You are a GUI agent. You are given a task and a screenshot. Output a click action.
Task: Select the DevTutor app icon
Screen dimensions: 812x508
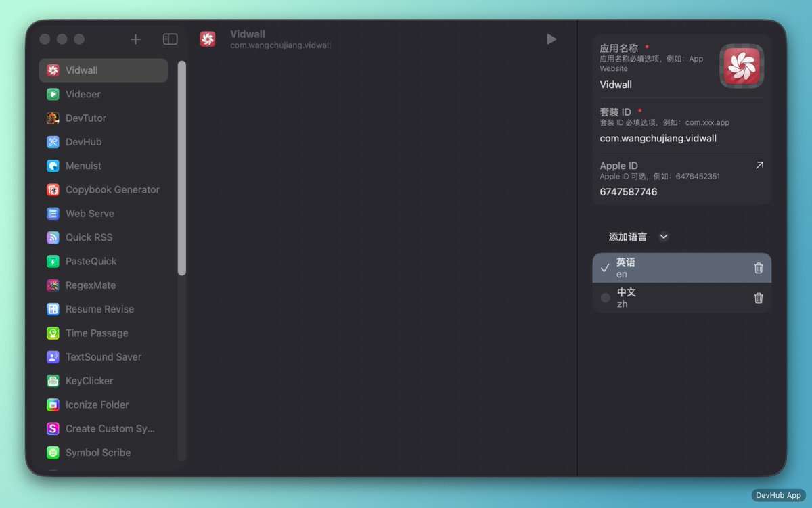coord(53,118)
